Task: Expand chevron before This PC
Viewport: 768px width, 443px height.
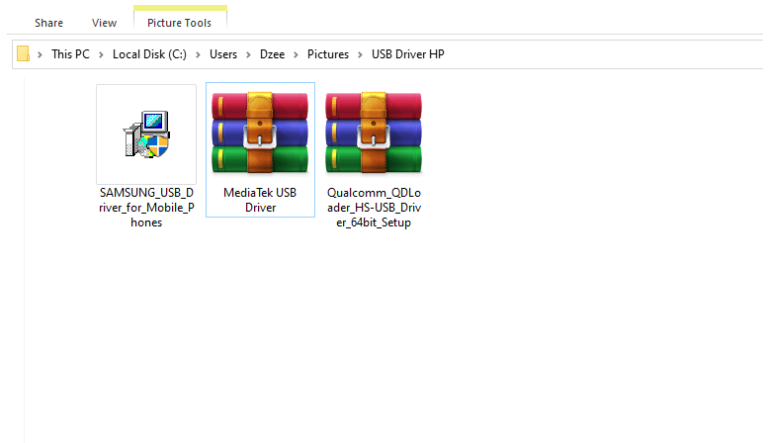Action: 40,54
